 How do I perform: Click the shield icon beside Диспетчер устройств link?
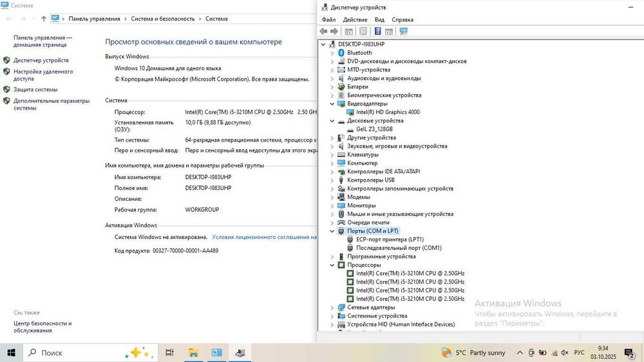pos(6,60)
